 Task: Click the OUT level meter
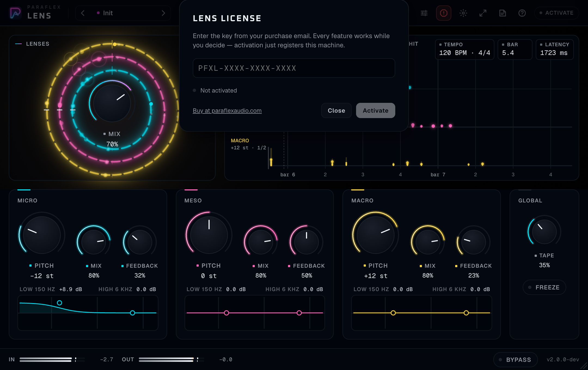click(171, 359)
